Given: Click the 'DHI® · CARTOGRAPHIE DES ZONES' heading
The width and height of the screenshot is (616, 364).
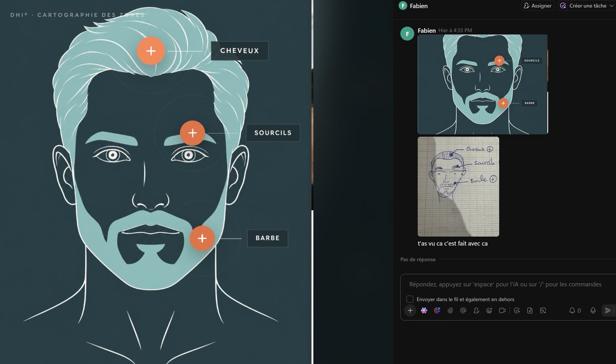Looking at the screenshot, I should [x=78, y=15].
